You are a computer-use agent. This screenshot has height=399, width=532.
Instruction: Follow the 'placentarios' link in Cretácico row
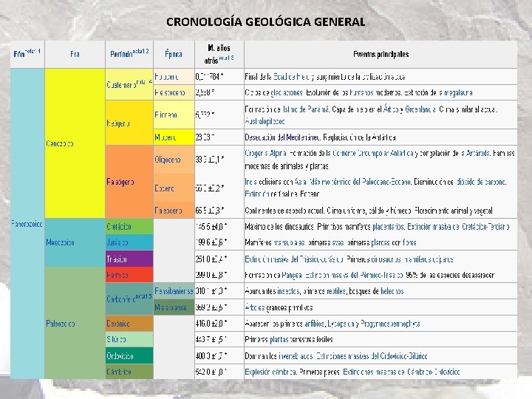coord(388,227)
